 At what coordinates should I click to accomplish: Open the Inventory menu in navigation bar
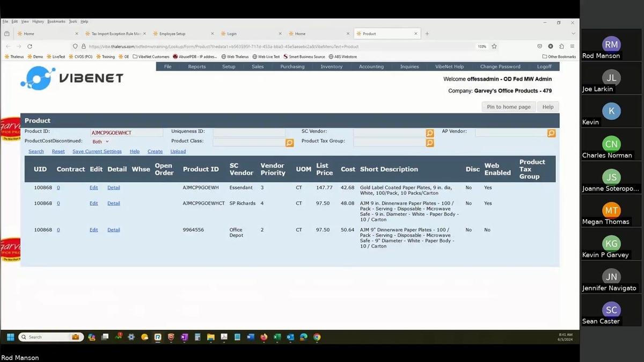click(331, 67)
